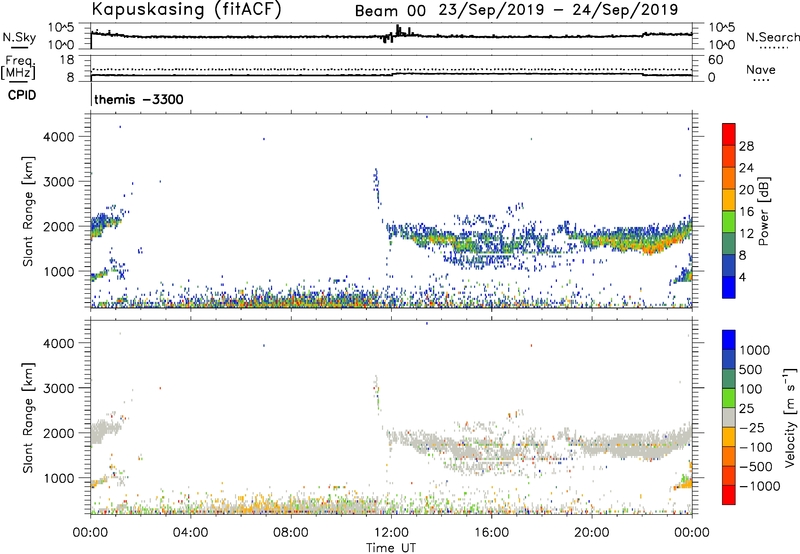Click the power colorbar value 28

[746, 146]
